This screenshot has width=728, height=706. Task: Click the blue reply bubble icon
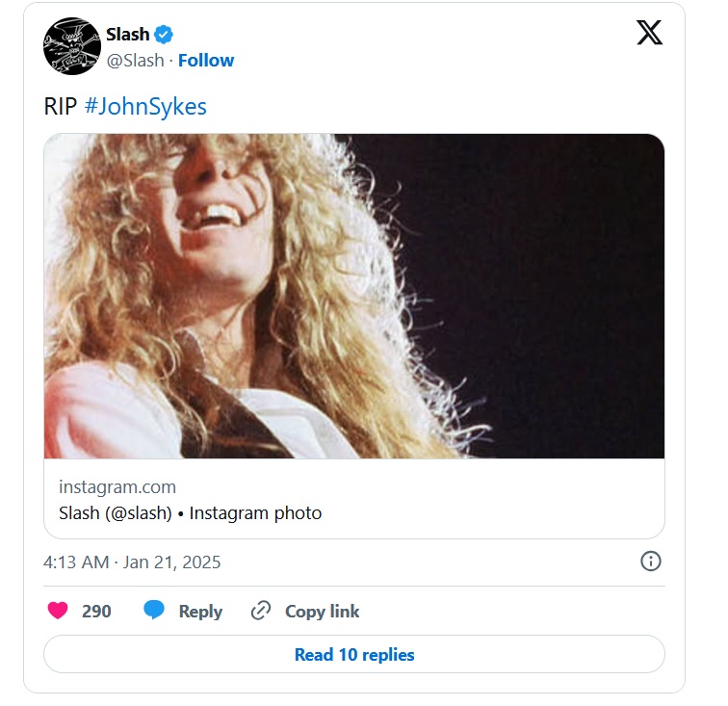tap(154, 611)
